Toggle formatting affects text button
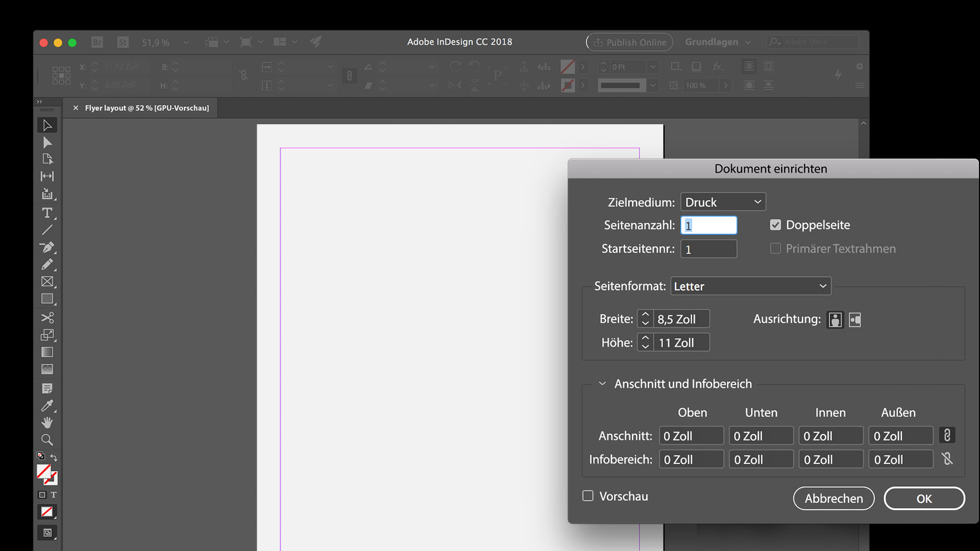 [x=53, y=495]
